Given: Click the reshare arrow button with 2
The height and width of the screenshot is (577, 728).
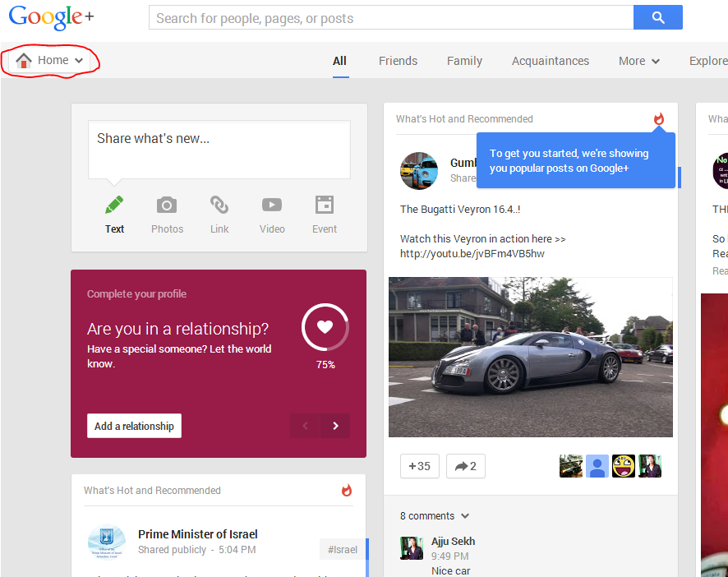Looking at the screenshot, I should point(465,466).
